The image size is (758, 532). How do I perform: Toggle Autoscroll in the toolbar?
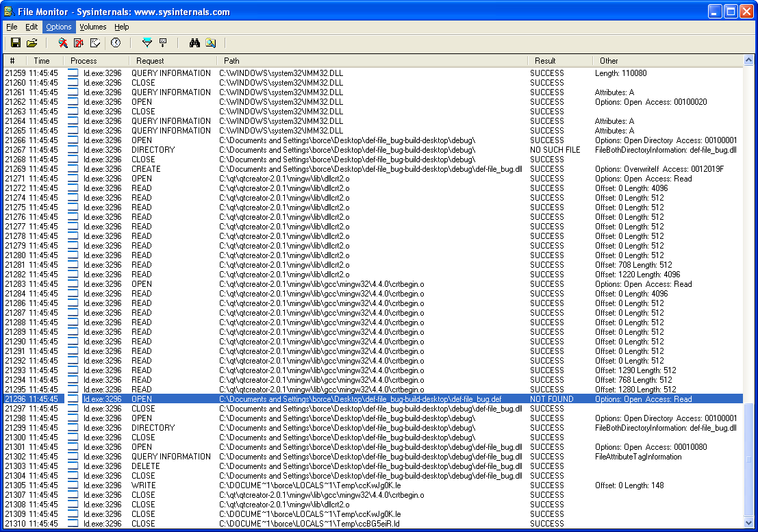tap(79, 43)
